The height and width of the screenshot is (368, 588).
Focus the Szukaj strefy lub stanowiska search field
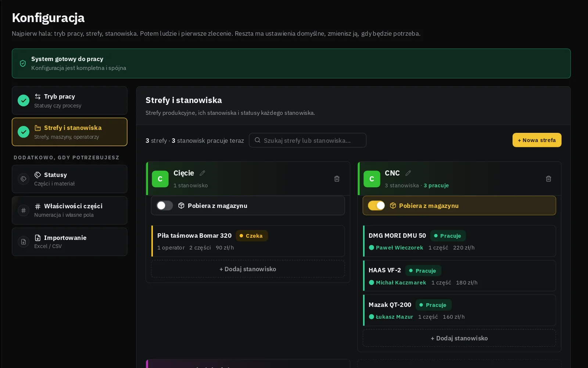308,140
